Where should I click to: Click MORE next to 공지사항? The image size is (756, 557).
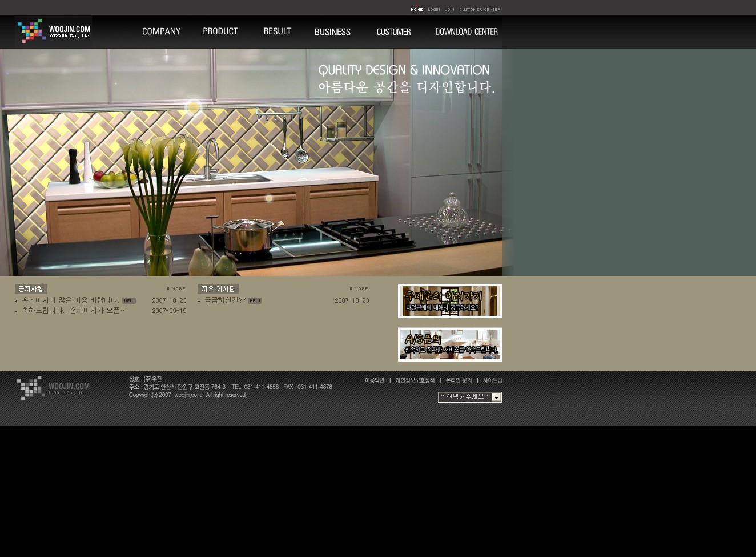(x=176, y=289)
